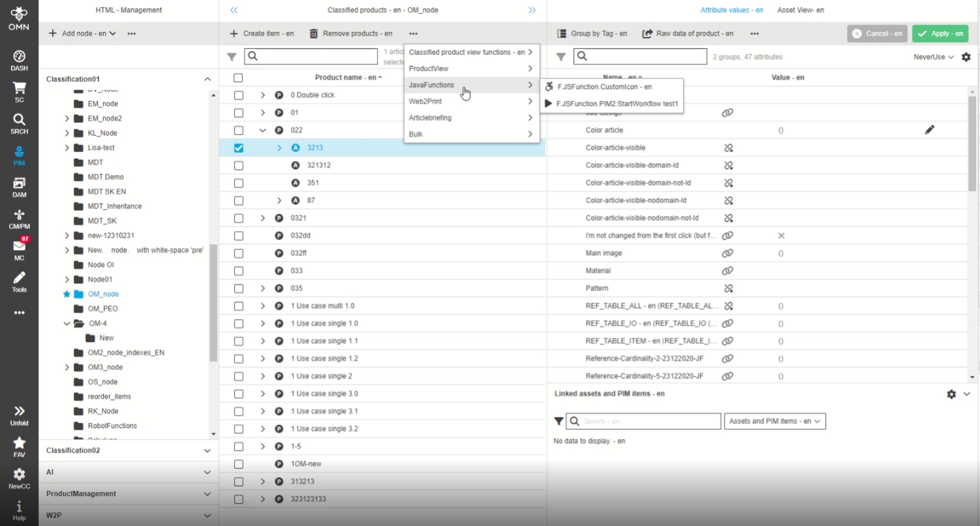
Task: Click the Classified products search field
Action: pos(311,56)
